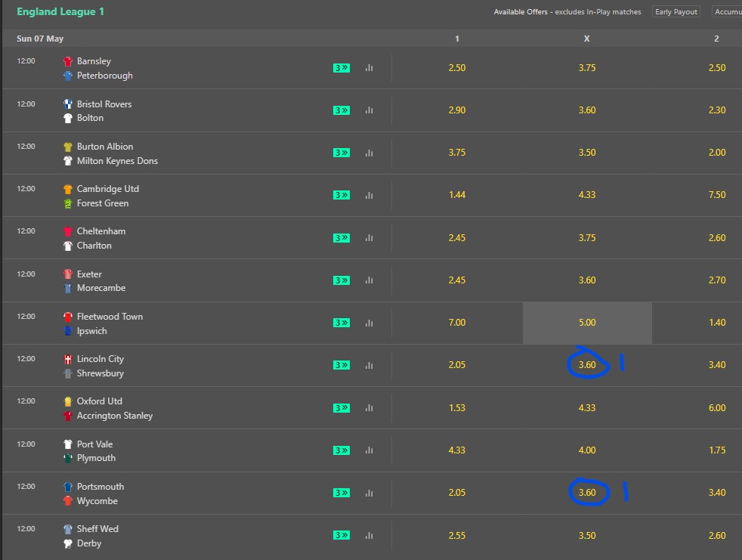Open stats icon for Fleetwood Town vs Ipswich
The width and height of the screenshot is (742, 560).
(369, 323)
